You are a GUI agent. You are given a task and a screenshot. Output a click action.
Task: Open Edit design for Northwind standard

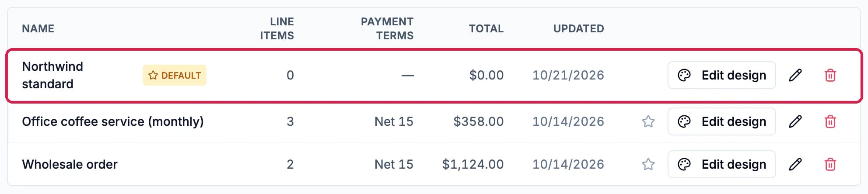722,75
